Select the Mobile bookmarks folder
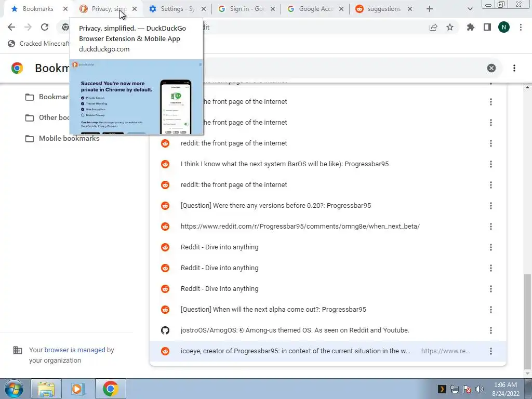This screenshot has height=399, width=532. pyautogui.click(x=62, y=138)
